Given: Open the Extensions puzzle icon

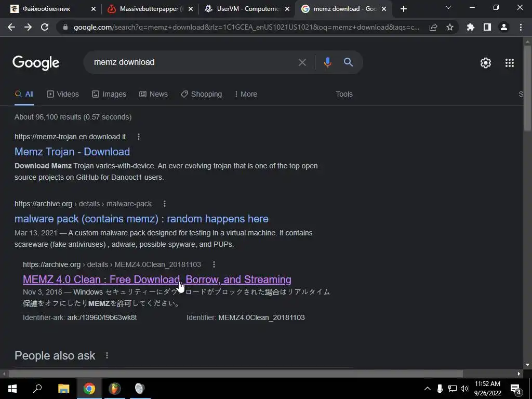Looking at the screenshot, I should 471,28.
